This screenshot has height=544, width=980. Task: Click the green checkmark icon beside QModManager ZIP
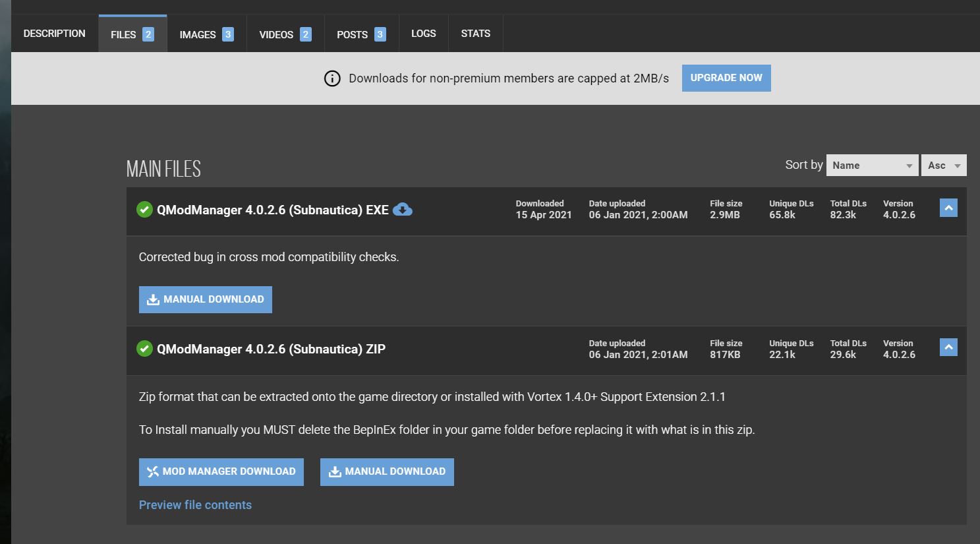pyautogui.click(x=144, y=349)
